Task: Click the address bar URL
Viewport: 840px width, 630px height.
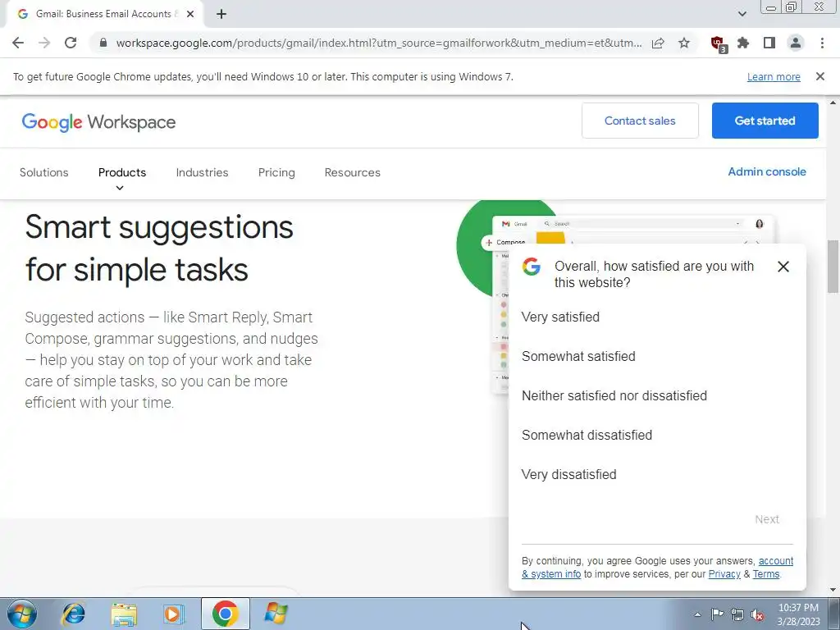Action: pyautogui.click(x=378, y=43)
